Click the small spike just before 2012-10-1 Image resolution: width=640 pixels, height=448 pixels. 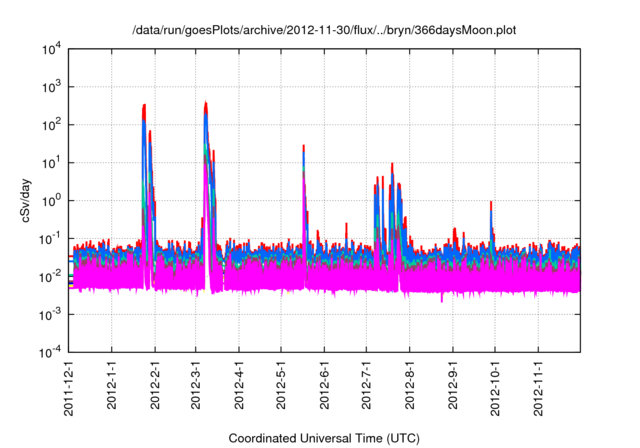491,204
